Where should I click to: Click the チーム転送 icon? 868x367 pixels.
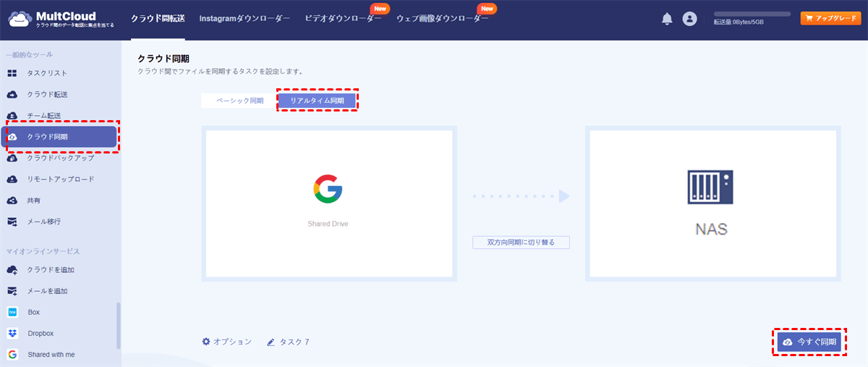pos(12,115)
